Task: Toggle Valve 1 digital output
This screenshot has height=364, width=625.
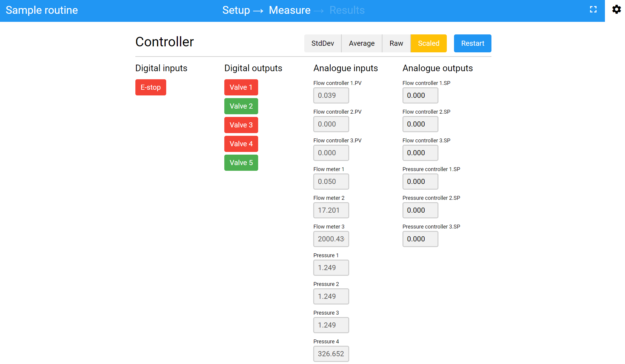Action: click(241, 87)
